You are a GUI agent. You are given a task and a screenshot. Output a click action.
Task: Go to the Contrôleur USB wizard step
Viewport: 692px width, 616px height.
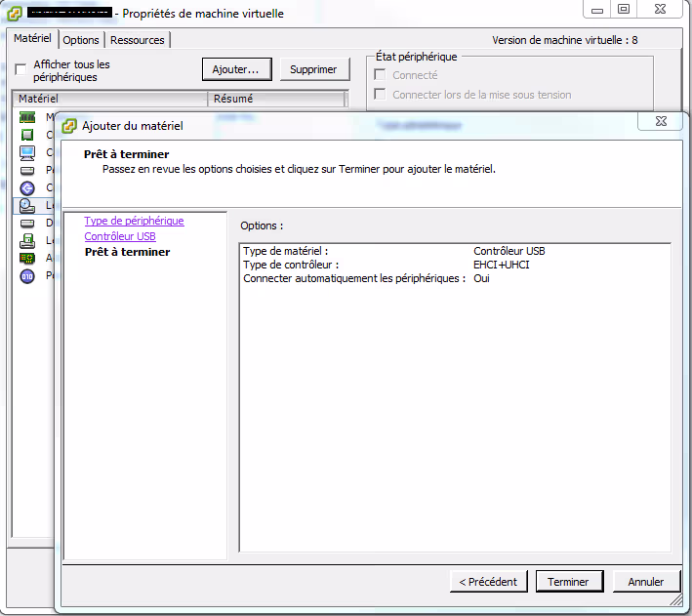(120, 236)
